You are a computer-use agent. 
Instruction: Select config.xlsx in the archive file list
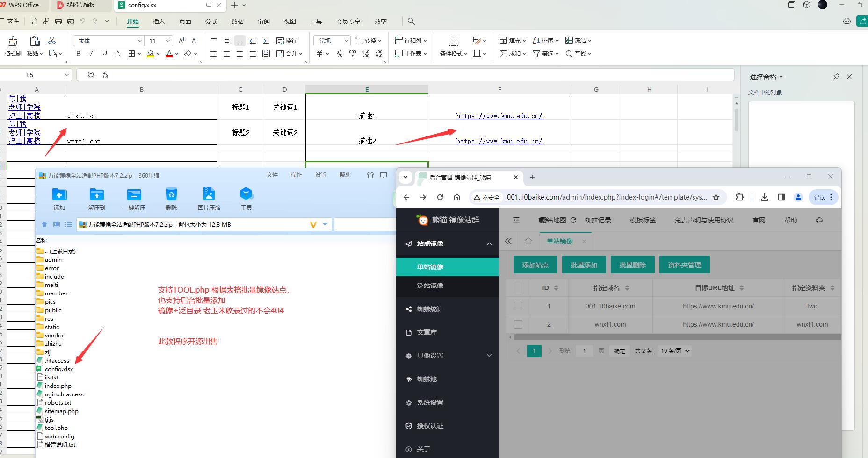59,369
